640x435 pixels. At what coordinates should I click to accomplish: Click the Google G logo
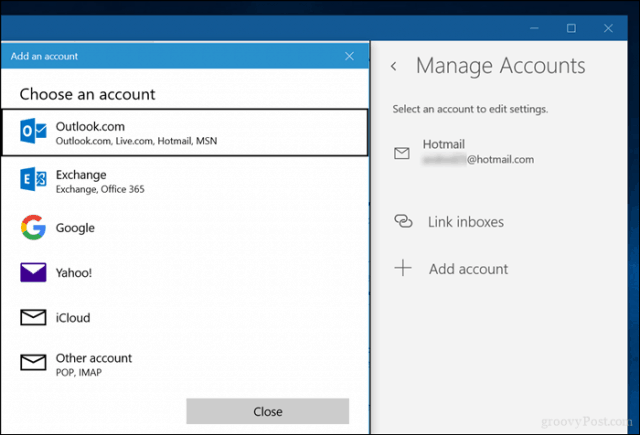tap(33, 227)
